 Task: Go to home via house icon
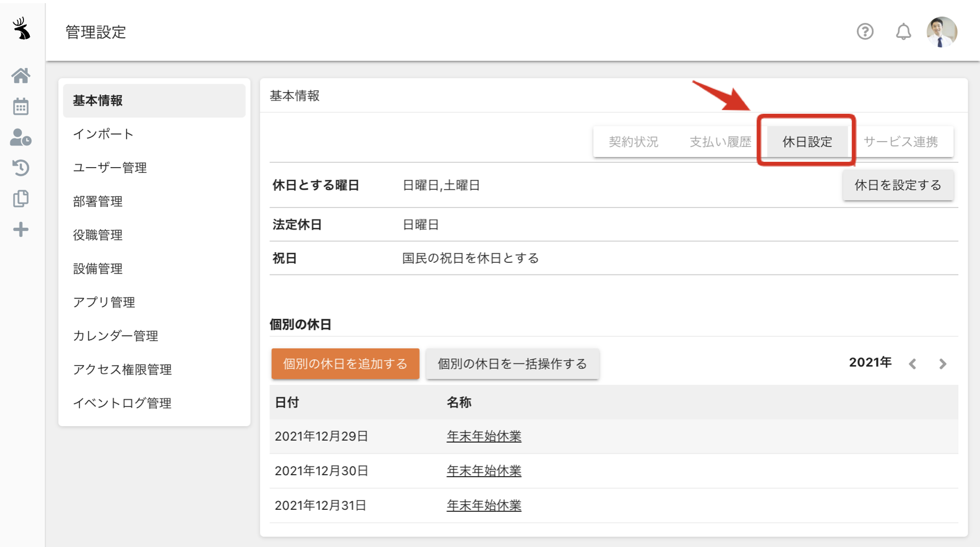[21, 76]
